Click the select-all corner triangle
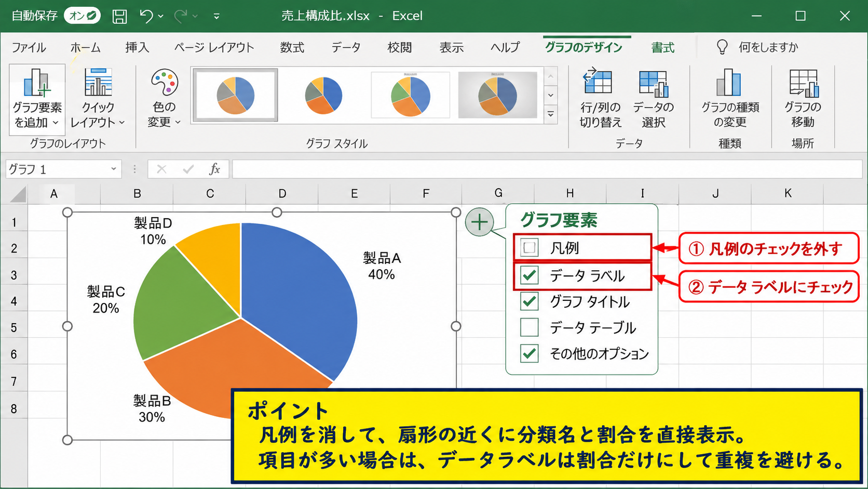This screenshot has height=489, width=868. (x=18, y=194)
